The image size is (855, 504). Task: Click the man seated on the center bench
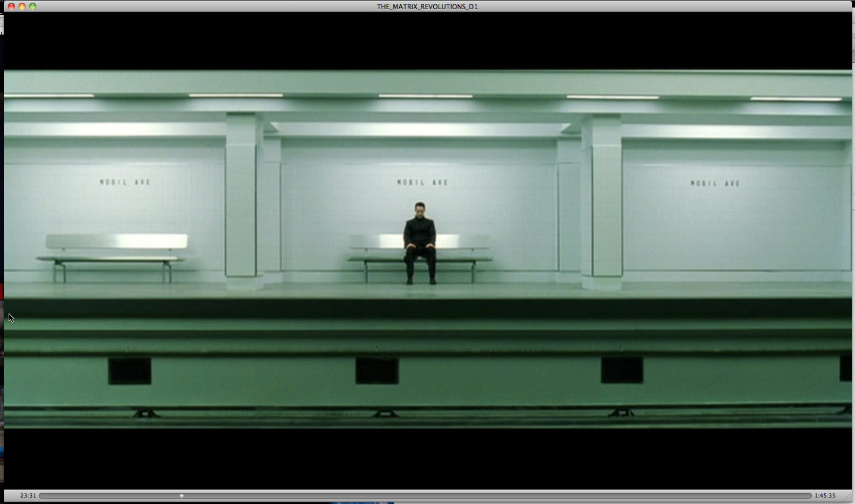coord(420,240)
